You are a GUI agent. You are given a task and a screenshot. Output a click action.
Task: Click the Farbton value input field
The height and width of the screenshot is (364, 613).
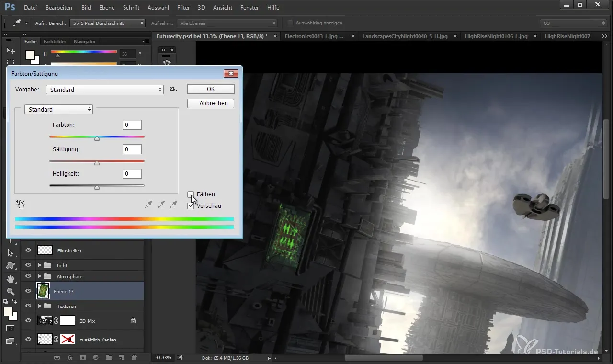tap(132, 125)
